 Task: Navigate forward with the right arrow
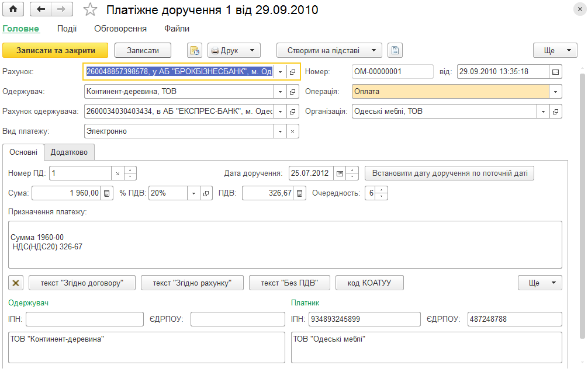point(62,9)
